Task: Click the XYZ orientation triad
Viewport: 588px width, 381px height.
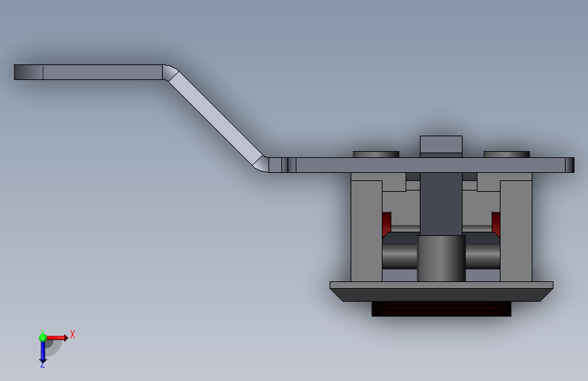Action: 56,348
